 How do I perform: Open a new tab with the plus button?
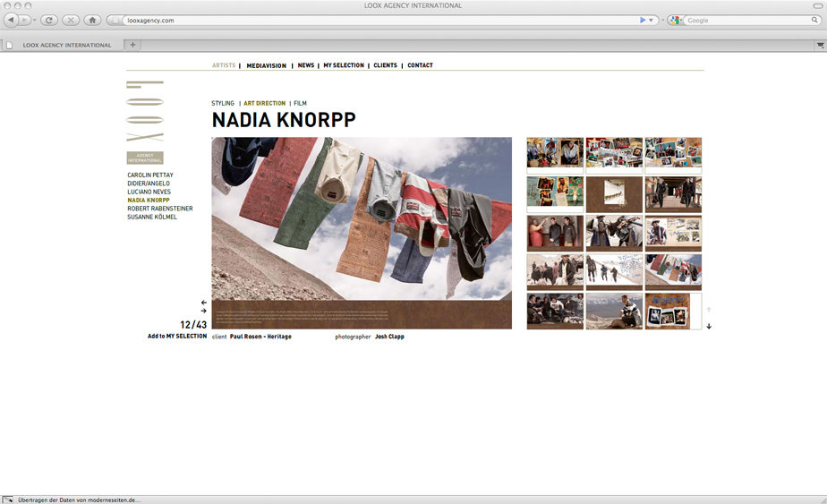[x=133, y=45]
